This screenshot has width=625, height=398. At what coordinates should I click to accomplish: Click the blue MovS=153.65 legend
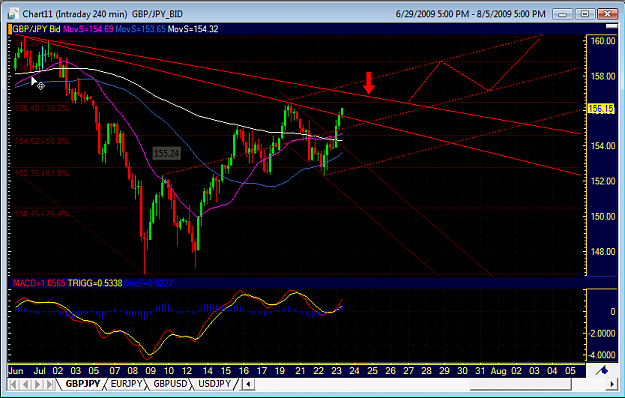(x=140, y=29)
